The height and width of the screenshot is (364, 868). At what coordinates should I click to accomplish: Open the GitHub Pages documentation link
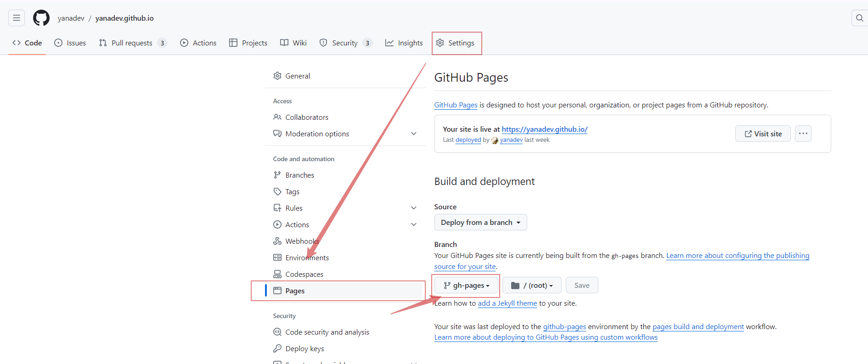coord(456,105)
